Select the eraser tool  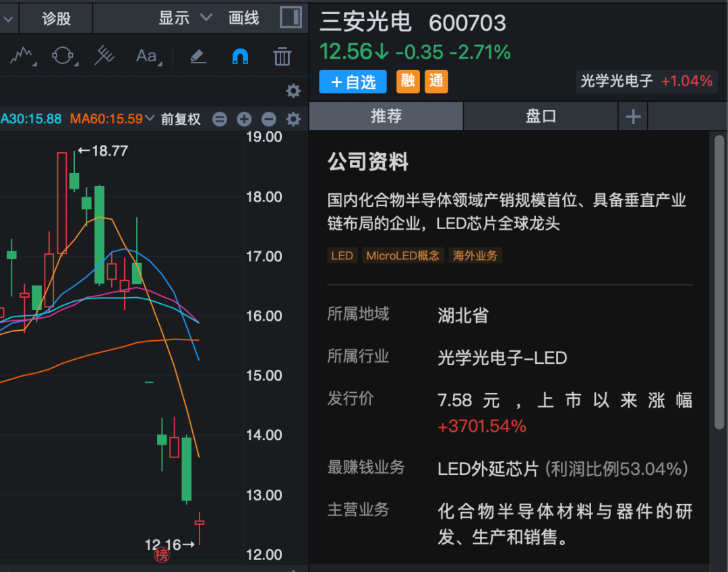click(198, 57)
